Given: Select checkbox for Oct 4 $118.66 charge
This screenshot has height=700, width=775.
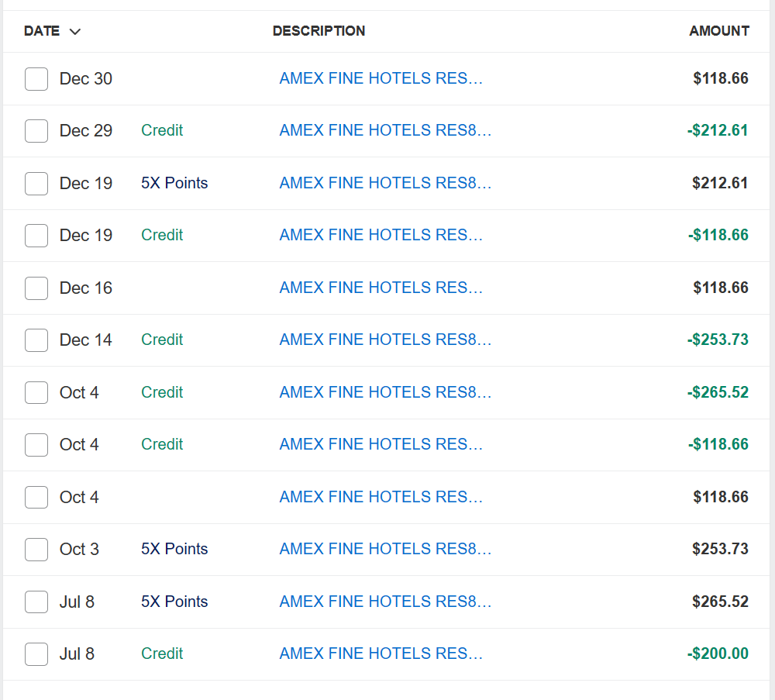Looking at the screenshot, I should [x=36, y=498].
